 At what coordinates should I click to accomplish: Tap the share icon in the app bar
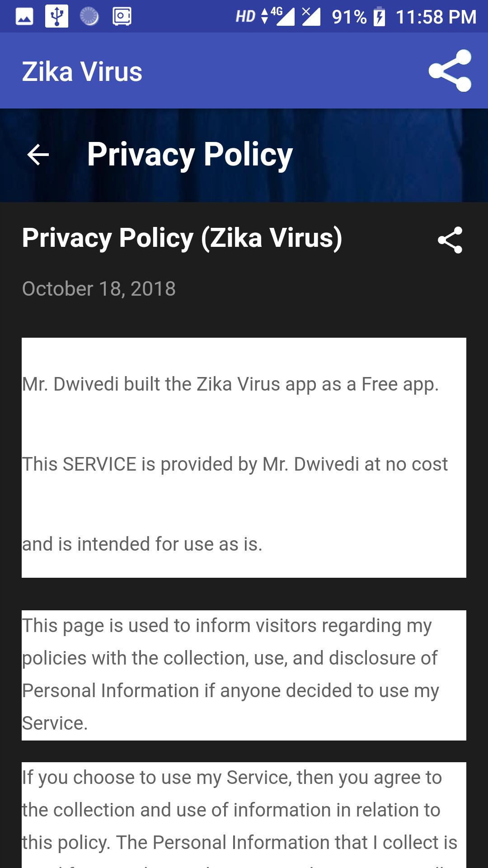[x=450, y=71]
